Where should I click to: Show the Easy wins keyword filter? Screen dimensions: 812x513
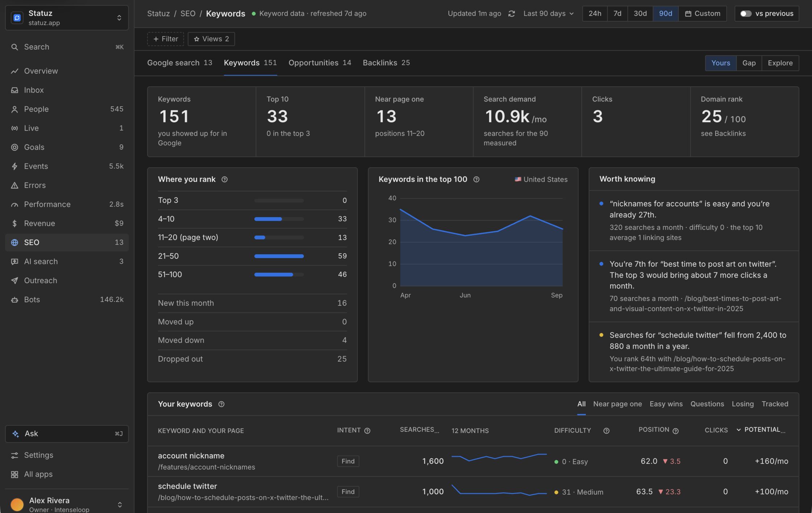click(666, 404)
